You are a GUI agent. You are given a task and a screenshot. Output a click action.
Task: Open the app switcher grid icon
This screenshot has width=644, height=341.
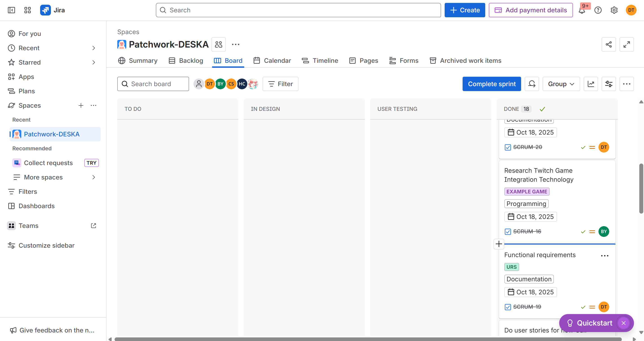click(x=27, y=10)
